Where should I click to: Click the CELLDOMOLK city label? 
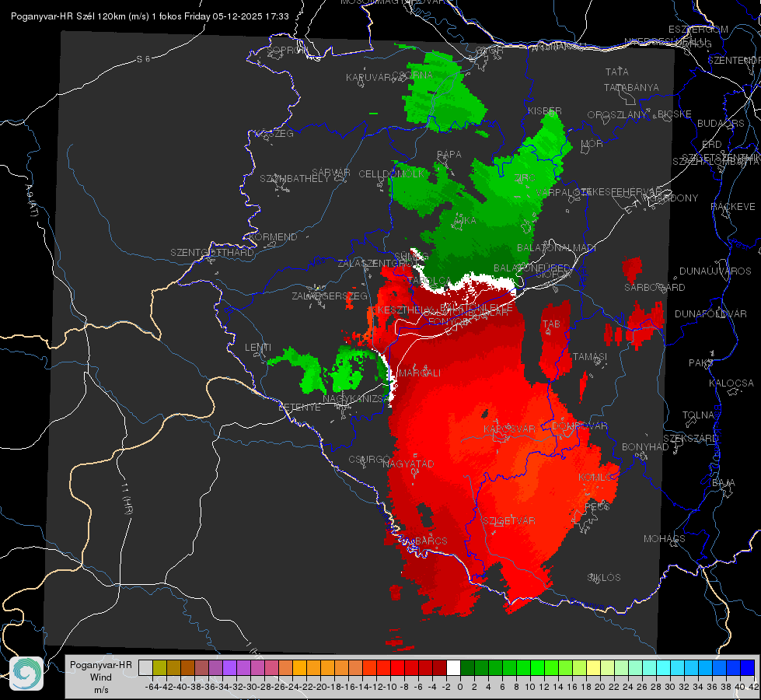[392, 174]
